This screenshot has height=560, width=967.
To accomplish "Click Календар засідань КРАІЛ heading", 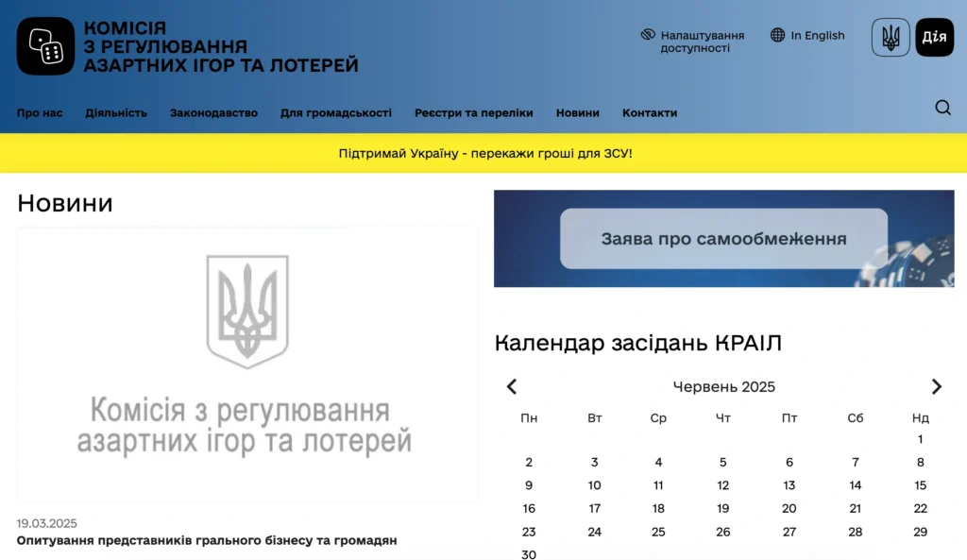I will click(x=638, y=343).
